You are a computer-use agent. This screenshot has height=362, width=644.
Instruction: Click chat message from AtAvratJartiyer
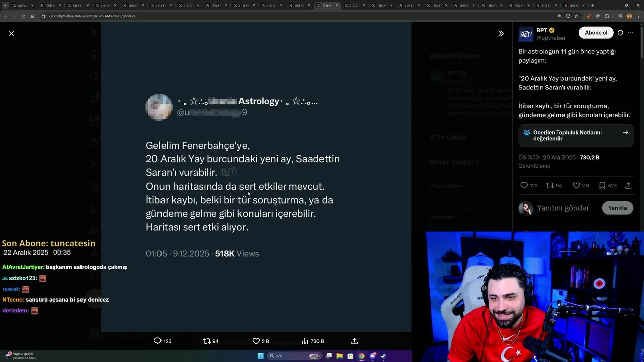(64, 267)
